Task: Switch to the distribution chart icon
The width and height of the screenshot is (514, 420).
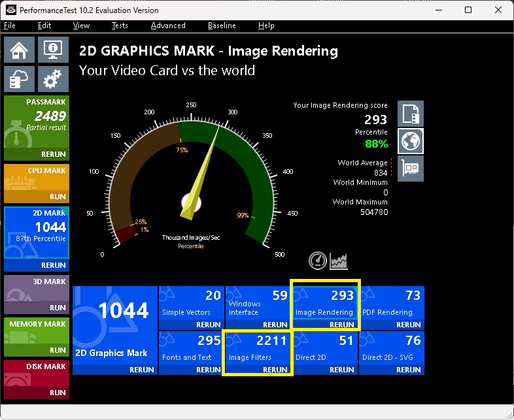Action: point(339,261)
